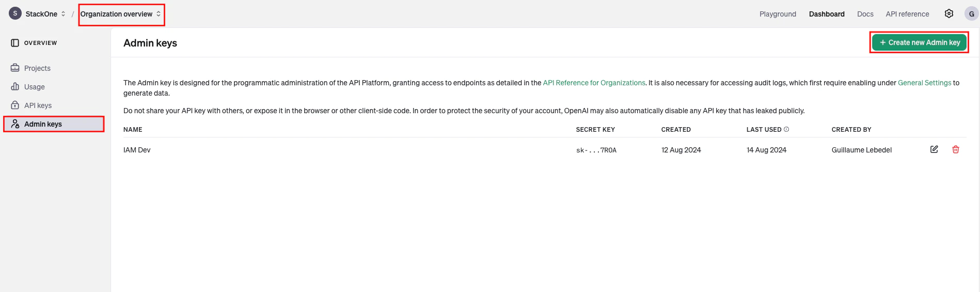Click the Overview sidebar panel icon
The width and height of the screenshot is (980, 292).
(x=15, y=43)
